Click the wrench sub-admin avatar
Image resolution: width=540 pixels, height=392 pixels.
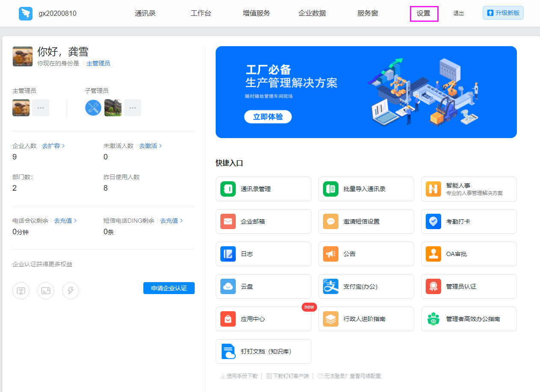(x=93, y=108)
